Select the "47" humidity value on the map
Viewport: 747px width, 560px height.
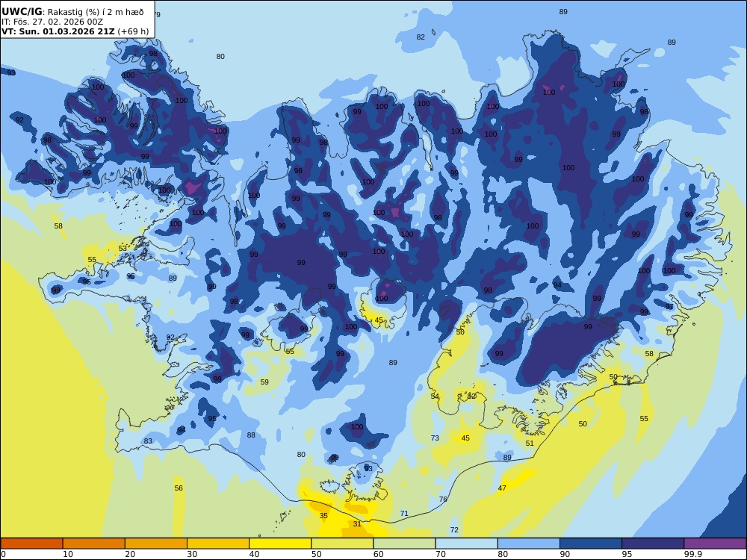pos(502,488)
